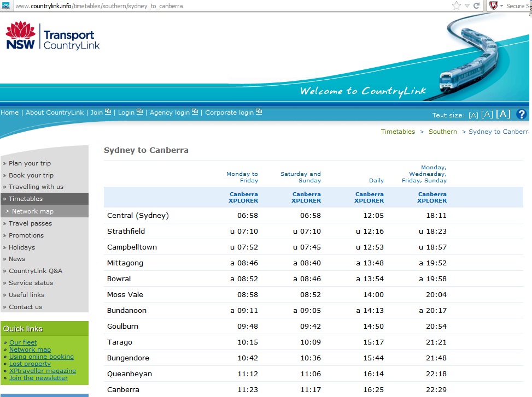Open the Home navigation link
Viewport: 532px width, 397px height.
[9, 112]
